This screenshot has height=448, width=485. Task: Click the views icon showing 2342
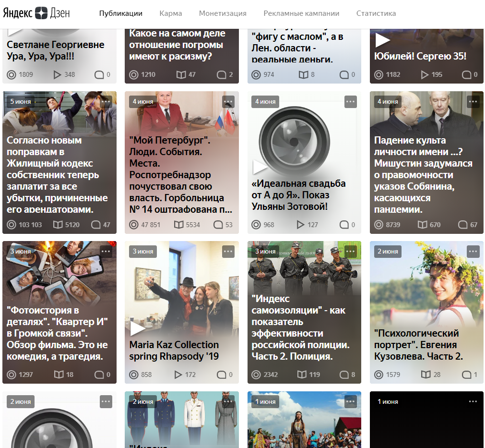256,375
